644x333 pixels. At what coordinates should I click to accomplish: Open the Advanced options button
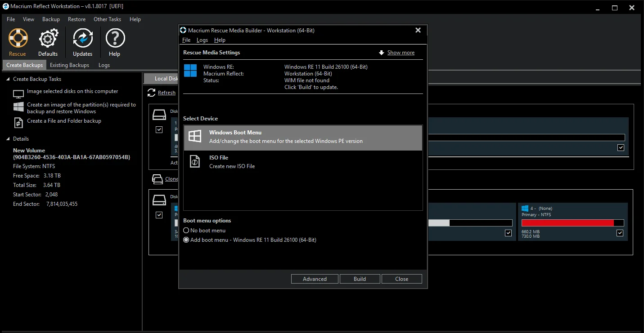315,279
